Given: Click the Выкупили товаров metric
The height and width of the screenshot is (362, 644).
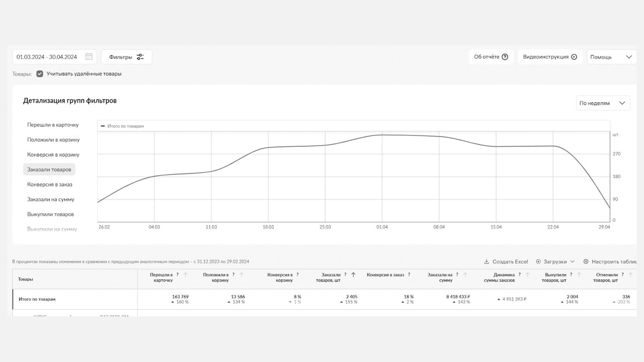Looking at the screenshot, I should [x=51, y=214].
